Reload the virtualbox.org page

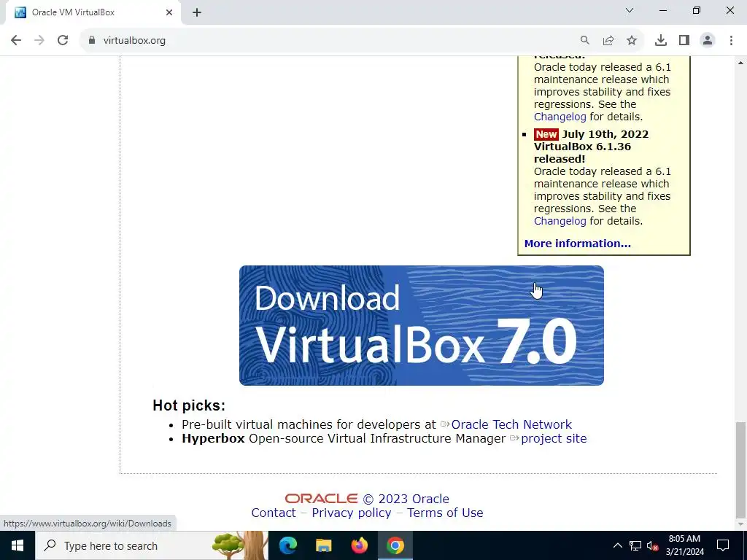[63, 41]
